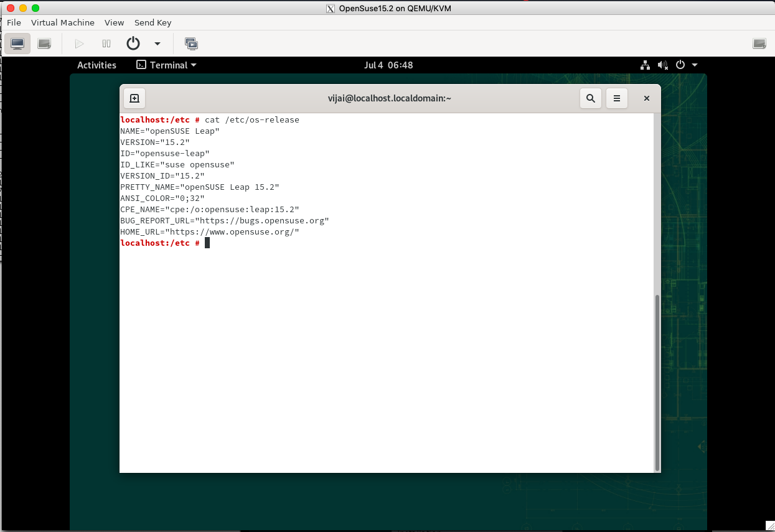Pause the virtual machine
This screenshot has height=532, width=775.
click(106, 44)
